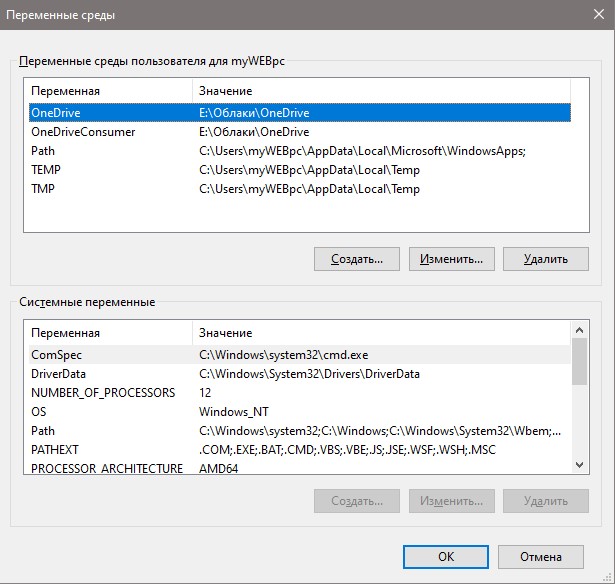Click the user section Изменить... button
615x584 pixels.
[452, 259]
